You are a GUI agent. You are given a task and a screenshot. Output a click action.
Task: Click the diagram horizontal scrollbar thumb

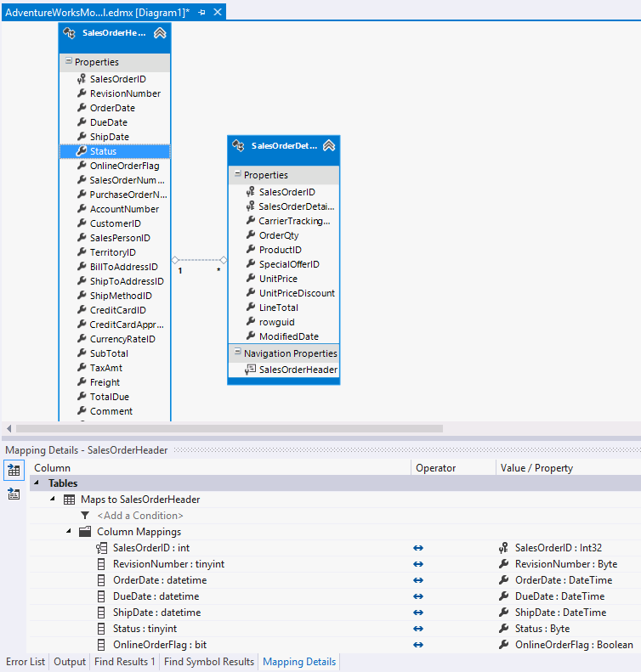(x=230, y=428)
